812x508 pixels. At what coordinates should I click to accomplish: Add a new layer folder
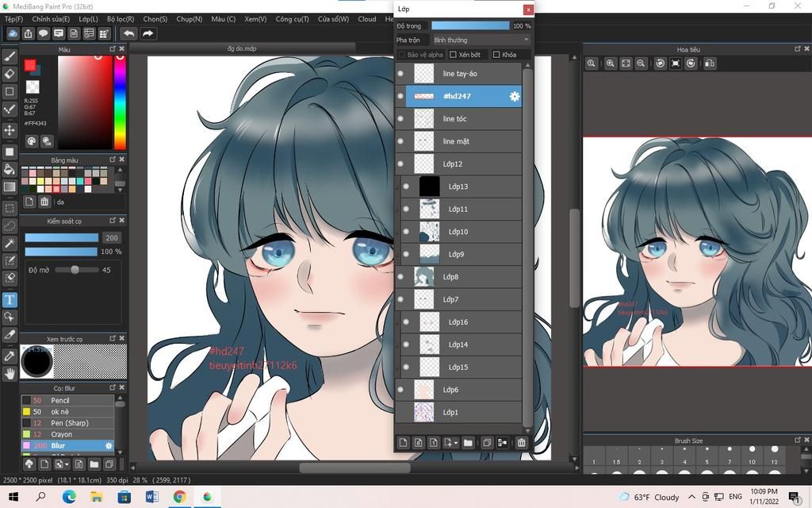click(468, 442)
